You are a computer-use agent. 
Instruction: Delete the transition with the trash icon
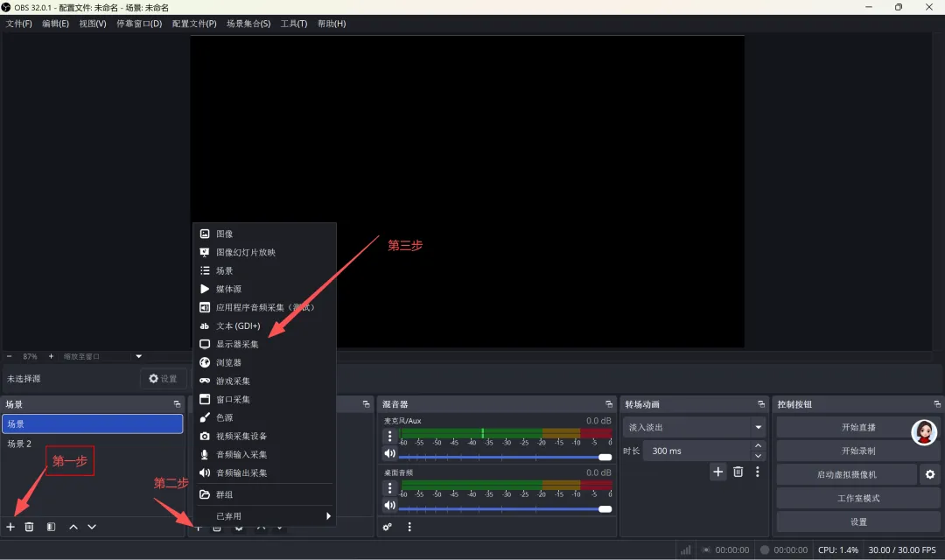pyautogui.click(x=738, y=472)
